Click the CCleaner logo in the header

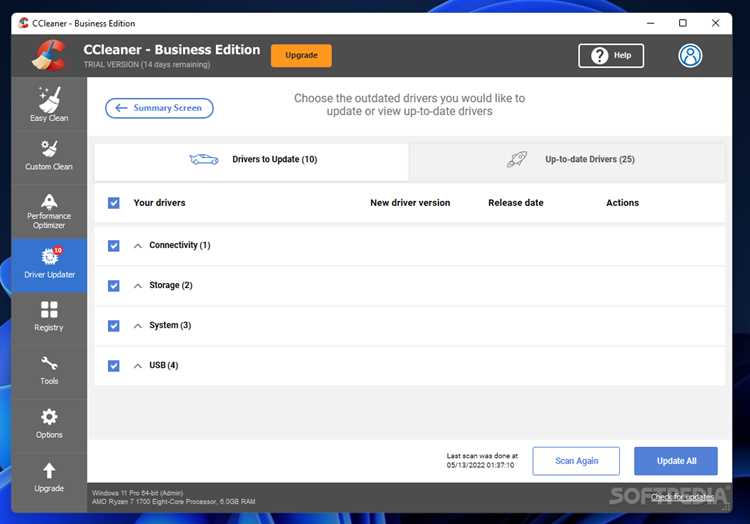pos(49,55)
